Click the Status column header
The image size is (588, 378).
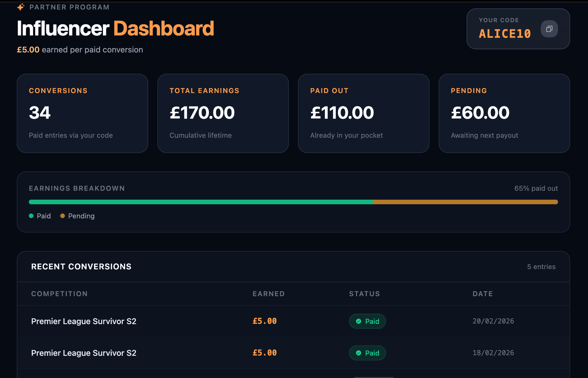tap(364, 294)
